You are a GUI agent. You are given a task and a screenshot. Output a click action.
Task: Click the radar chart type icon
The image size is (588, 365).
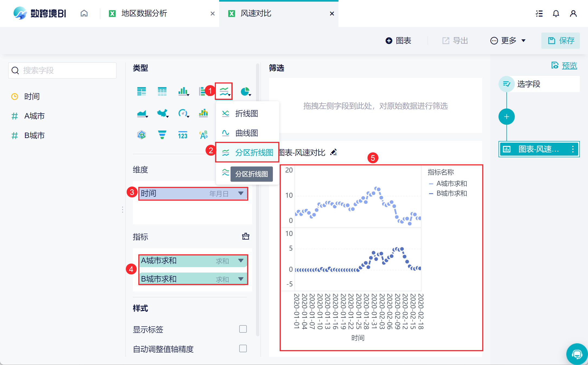coord(142,135)
